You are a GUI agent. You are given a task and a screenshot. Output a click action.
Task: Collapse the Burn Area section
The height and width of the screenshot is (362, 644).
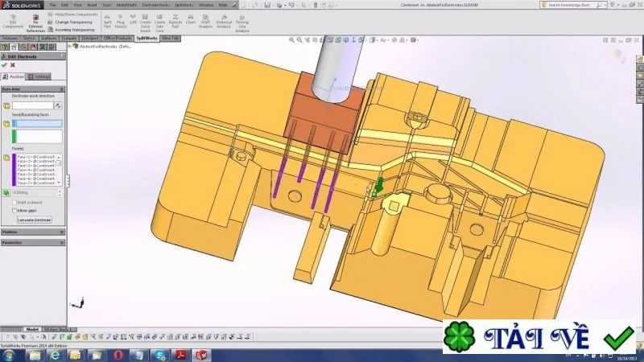(62, 89)
